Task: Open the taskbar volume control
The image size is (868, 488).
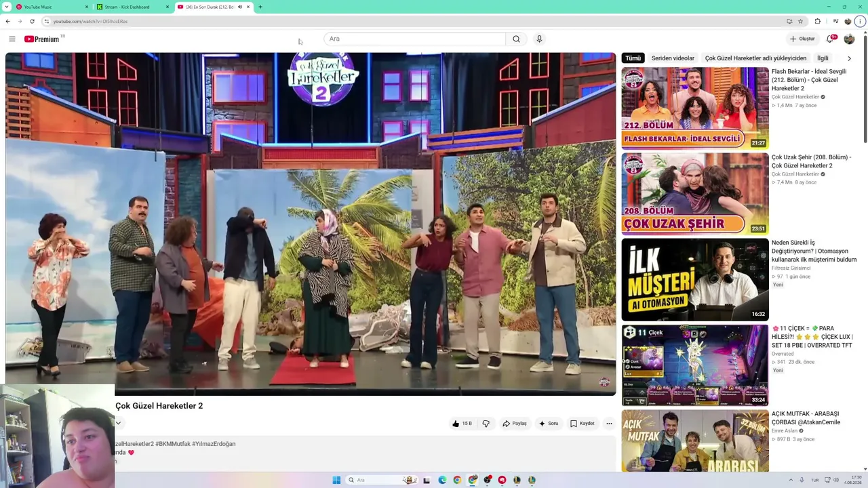Action: click(835, 480)
